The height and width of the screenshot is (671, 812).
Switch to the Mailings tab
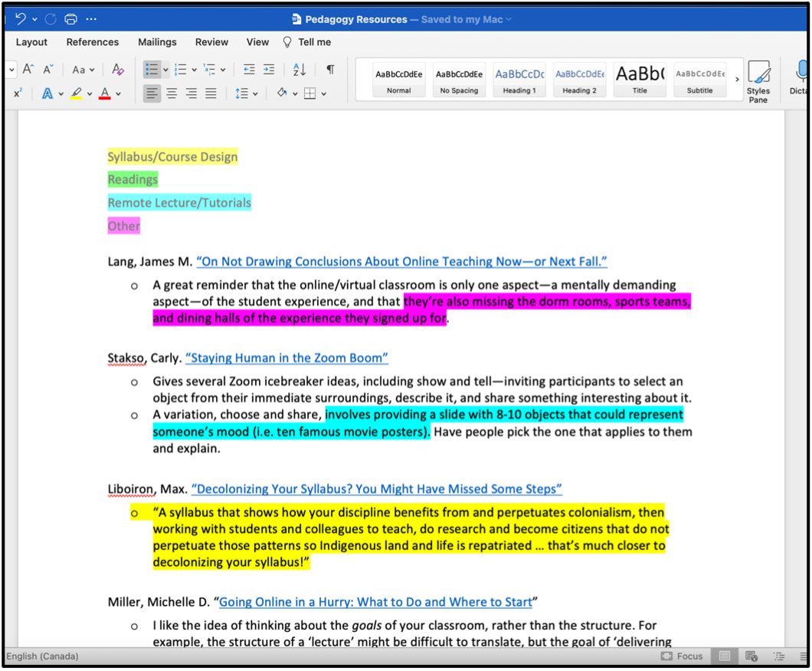(157, 42)
